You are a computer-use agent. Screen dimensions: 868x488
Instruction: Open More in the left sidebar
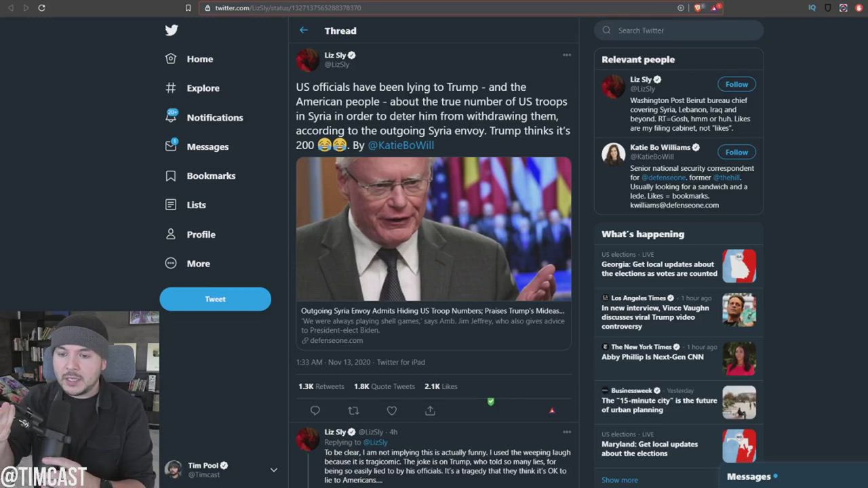[198, 264]
